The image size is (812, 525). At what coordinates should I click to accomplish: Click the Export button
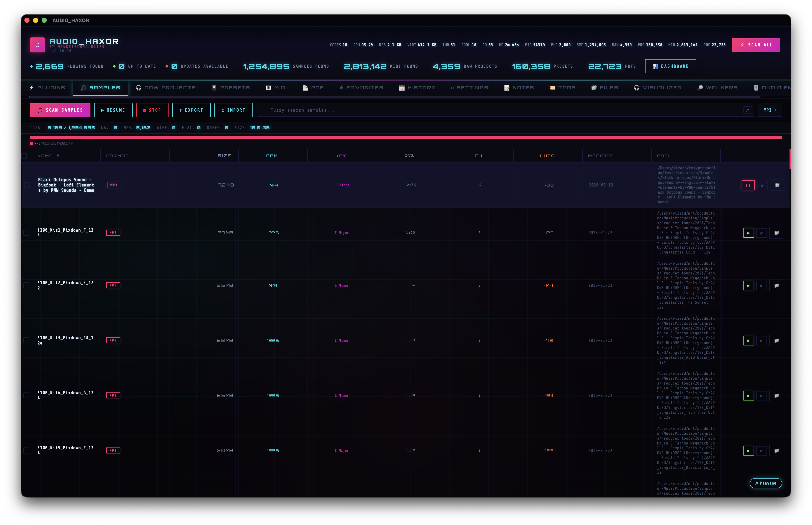coord(191,110)
